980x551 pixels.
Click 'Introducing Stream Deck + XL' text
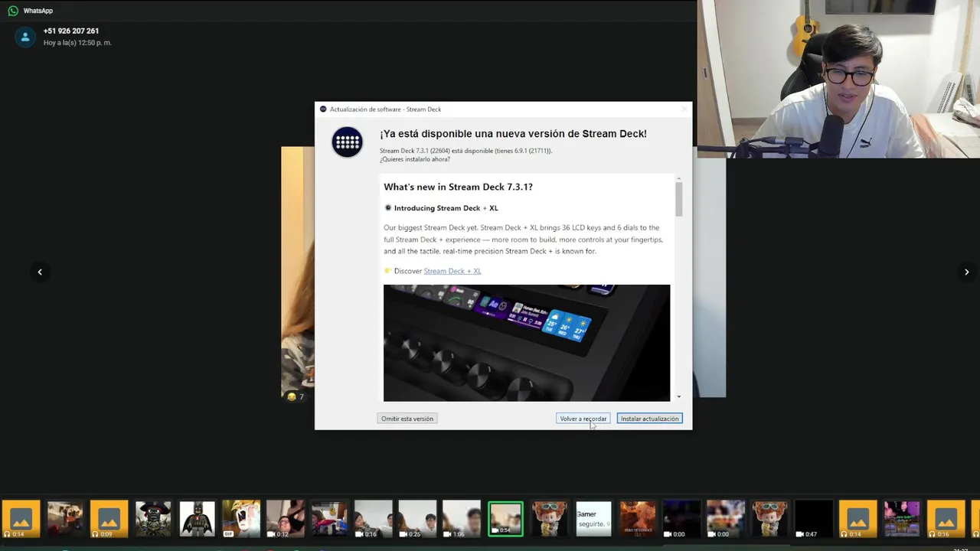pyautogui.click(x=446, y=208)
